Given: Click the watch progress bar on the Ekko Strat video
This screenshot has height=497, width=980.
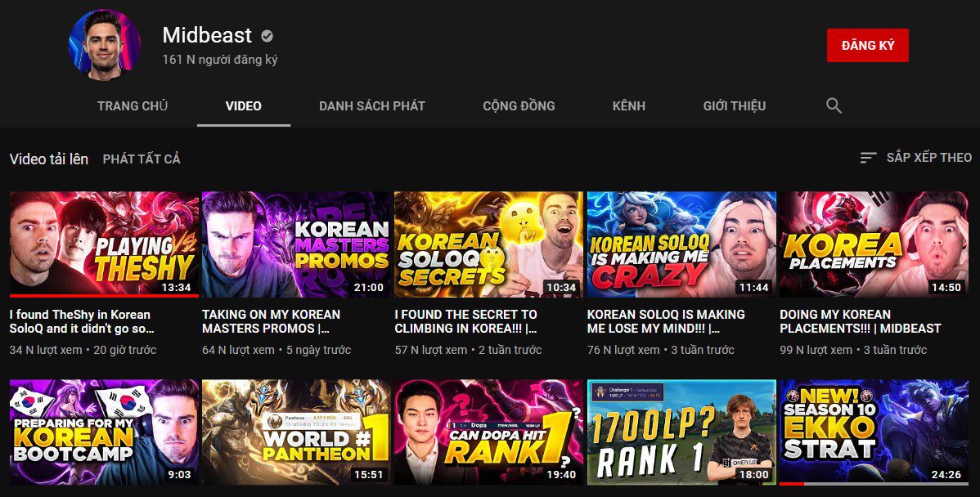Looking at the screenshot, I should coord(874,484).
